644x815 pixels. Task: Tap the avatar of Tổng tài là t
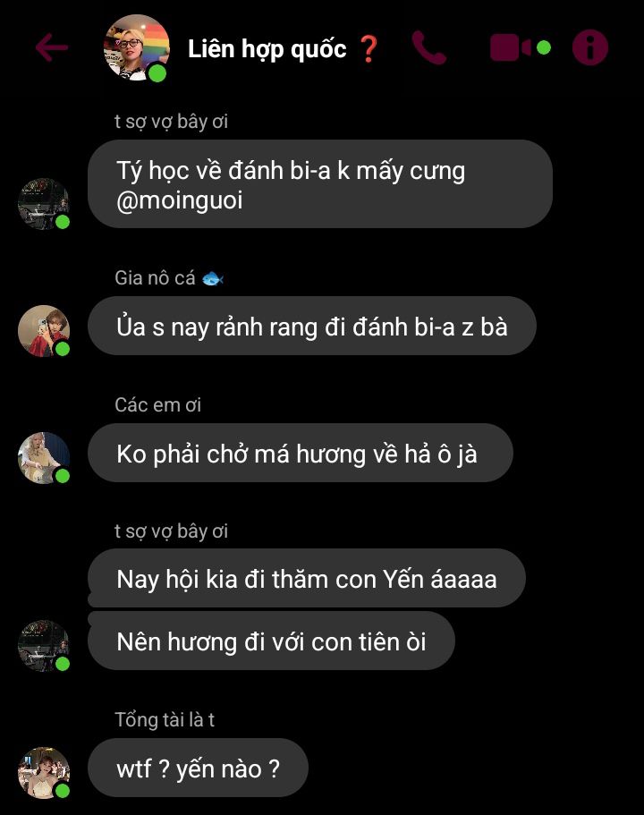(44, 773)
